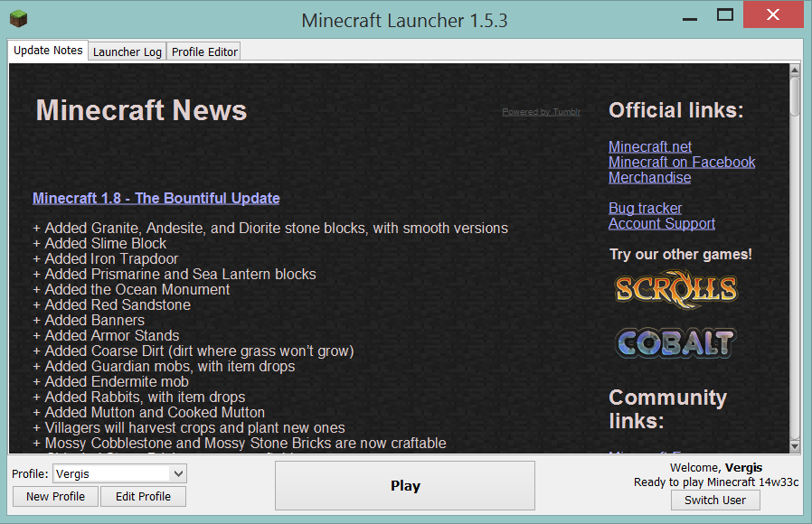Open Minecraft 1.8 - The Bountiful Update link

[156, 199]
